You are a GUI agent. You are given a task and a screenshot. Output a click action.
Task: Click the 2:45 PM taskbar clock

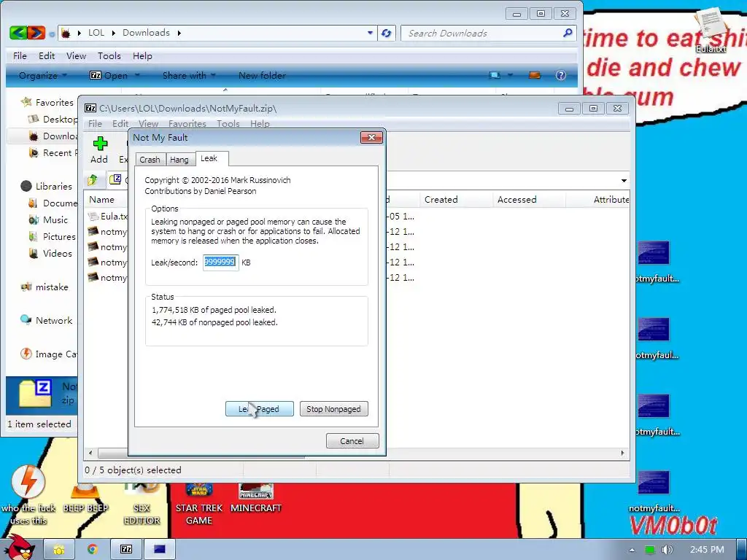coord(707,550)
